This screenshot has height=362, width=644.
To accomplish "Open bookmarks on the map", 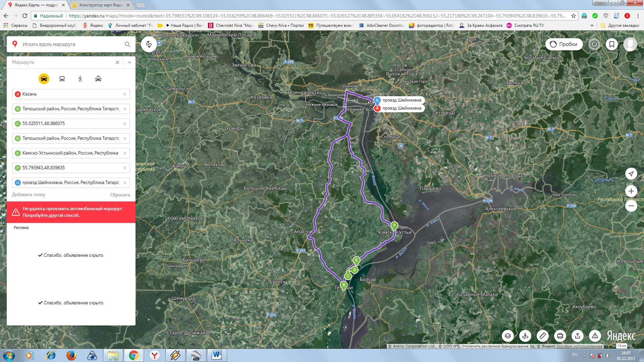I will point(612,44).
